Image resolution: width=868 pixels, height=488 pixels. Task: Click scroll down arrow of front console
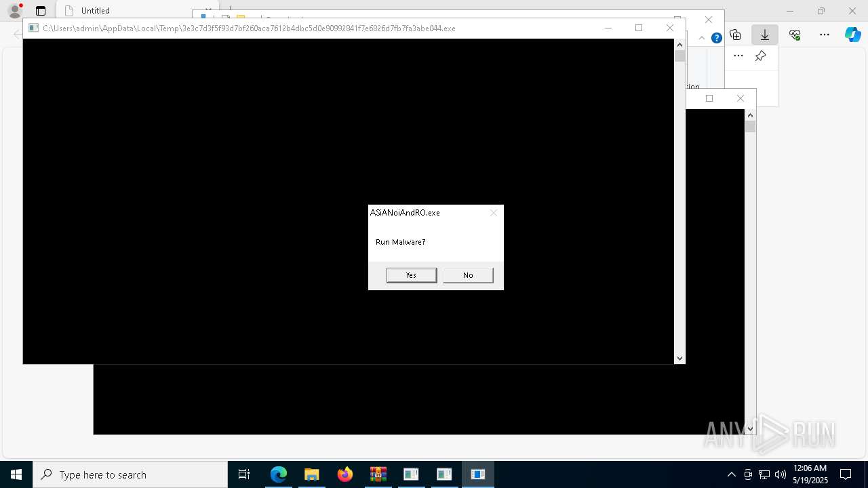pos(679,358)
